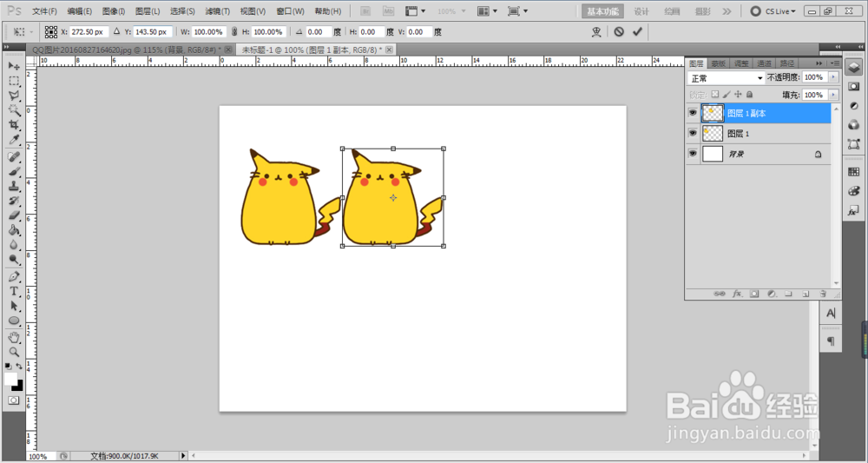
Task: Switch to the 通道 tab
Action: click(764, 63)
